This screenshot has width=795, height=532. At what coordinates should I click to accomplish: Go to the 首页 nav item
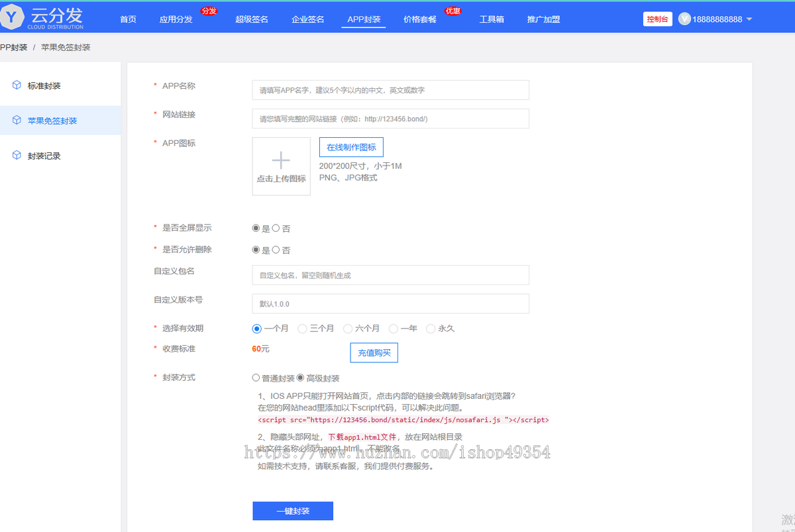(128, 19)
